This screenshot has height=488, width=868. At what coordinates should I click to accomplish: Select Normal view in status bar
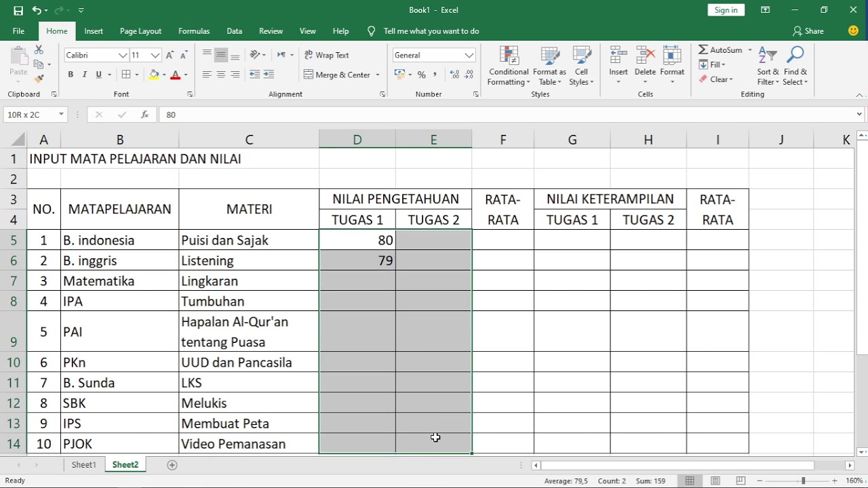pos(690,481)
